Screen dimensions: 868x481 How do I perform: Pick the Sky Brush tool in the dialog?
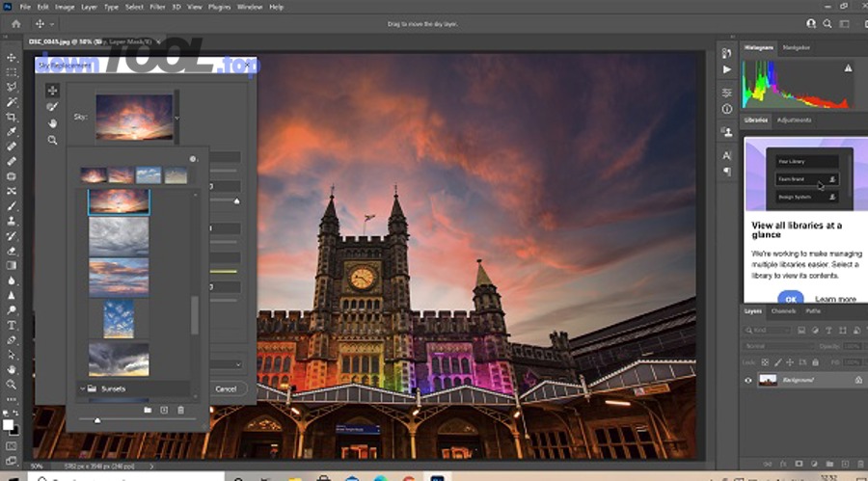click(53, 107)
